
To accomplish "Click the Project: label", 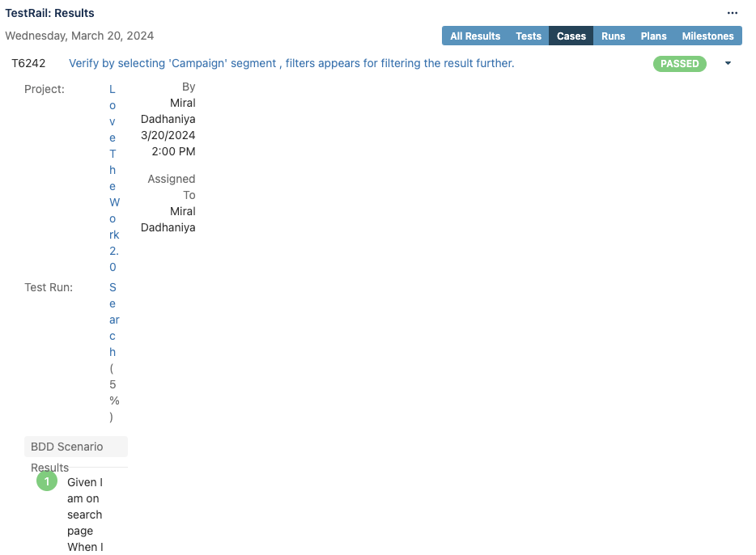I will (45, 89).
